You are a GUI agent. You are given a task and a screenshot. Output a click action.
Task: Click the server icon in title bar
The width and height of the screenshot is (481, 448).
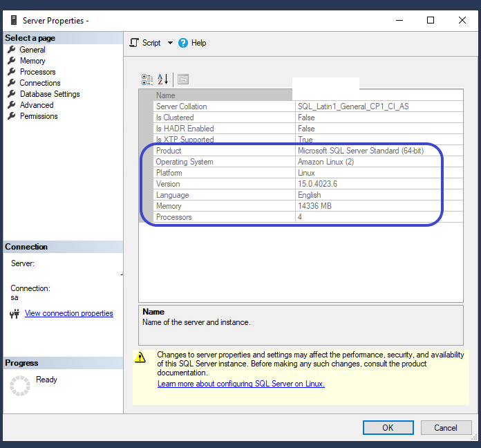[14, 20]
